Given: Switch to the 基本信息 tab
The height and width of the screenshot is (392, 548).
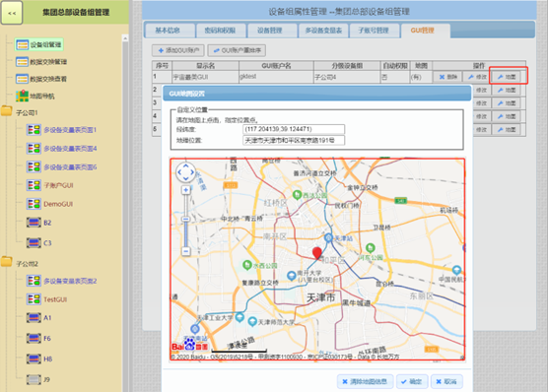Looking at the screenshot, I should click(x=170, y=31).
